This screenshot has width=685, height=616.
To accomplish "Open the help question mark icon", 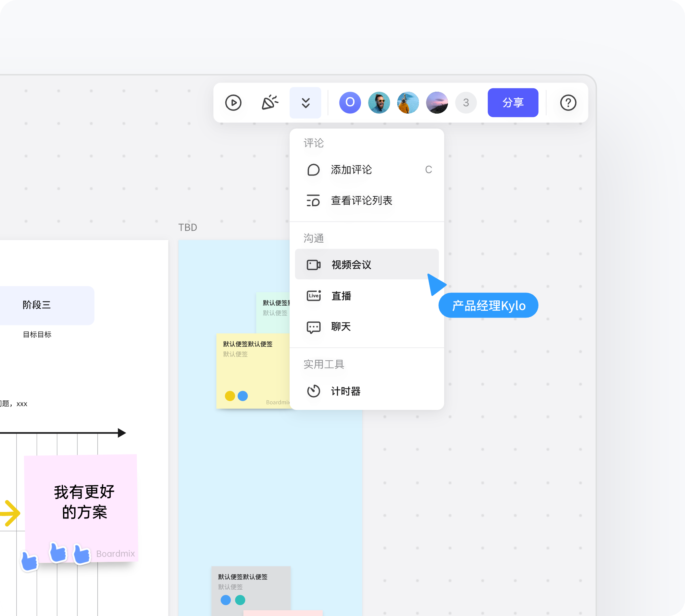I will (568, 103).
